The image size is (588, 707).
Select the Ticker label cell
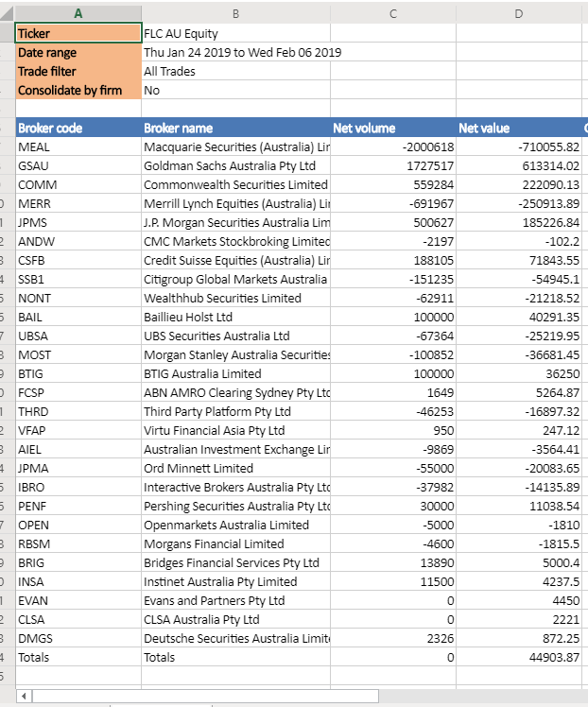click(78, 33)
